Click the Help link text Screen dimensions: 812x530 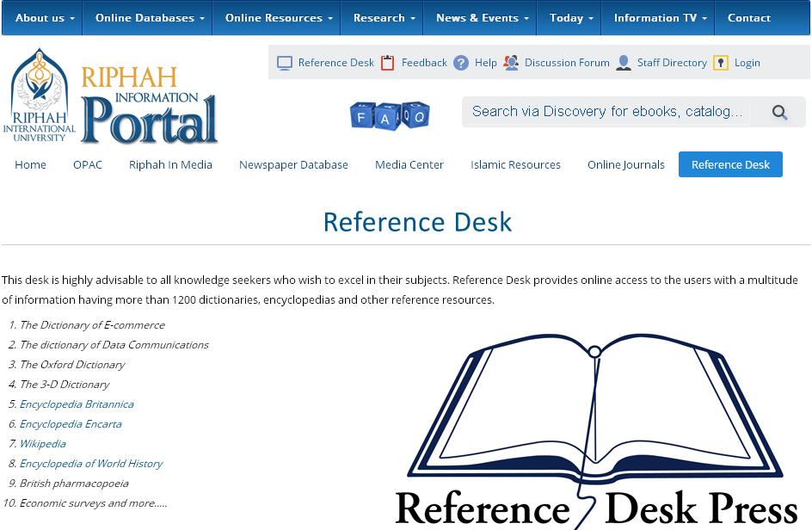pyautogui.click(x=486, y=63)
